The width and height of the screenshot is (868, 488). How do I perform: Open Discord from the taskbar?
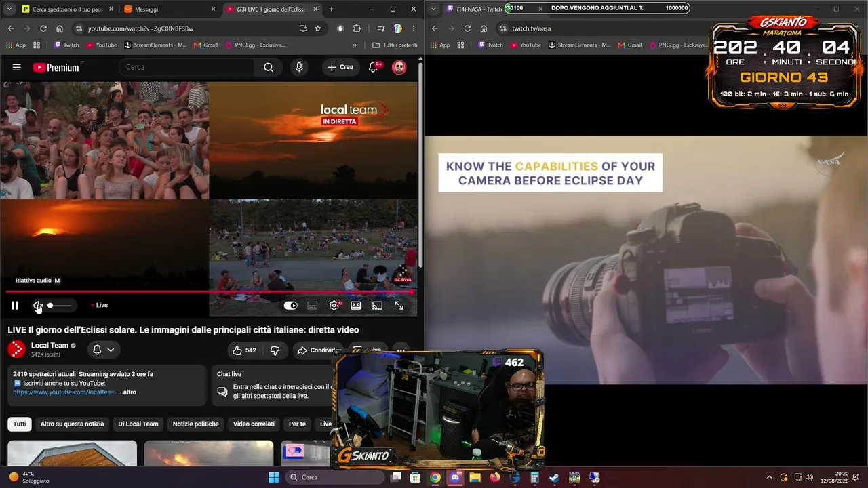click(455, 477)
